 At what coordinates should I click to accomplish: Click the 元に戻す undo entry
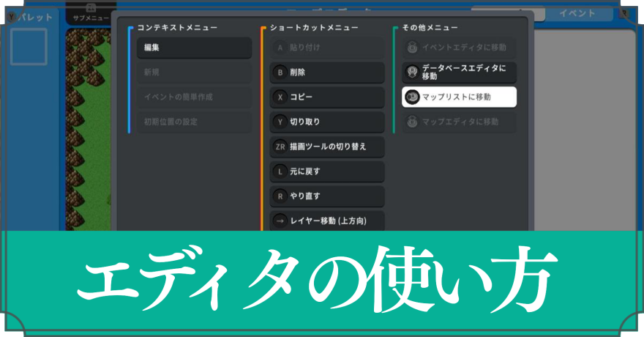327,171
